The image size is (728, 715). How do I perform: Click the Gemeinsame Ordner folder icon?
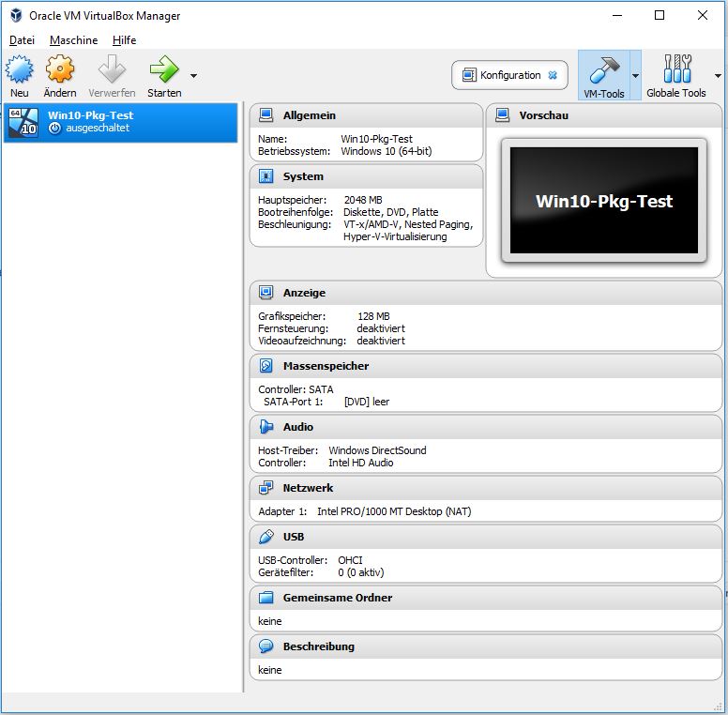coord(266,598)
